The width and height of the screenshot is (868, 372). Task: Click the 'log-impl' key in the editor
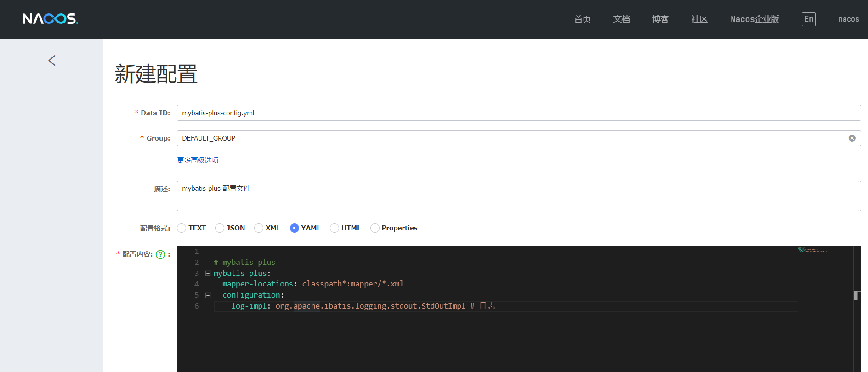(x=249, y=306)
